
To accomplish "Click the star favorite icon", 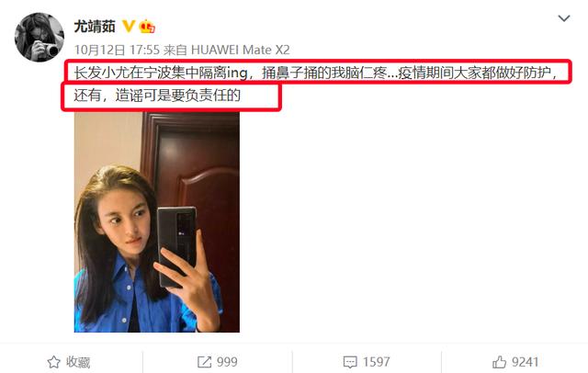I will (53, 362).
